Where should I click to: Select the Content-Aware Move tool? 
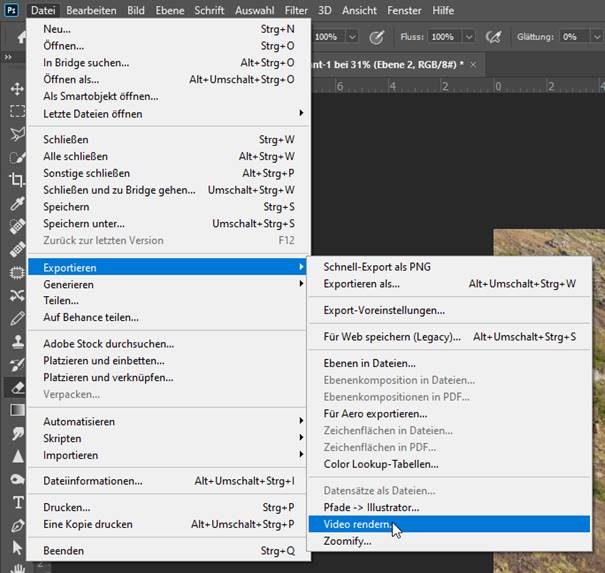[17, 296]
